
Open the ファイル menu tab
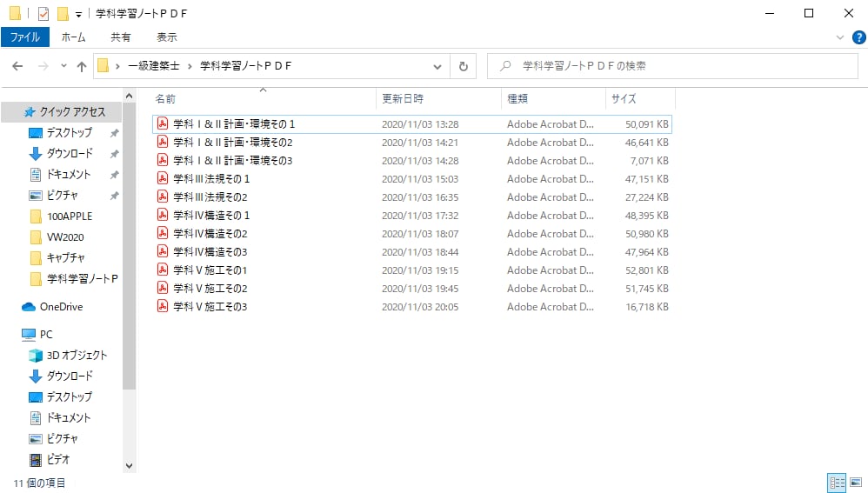click(25, 37)
